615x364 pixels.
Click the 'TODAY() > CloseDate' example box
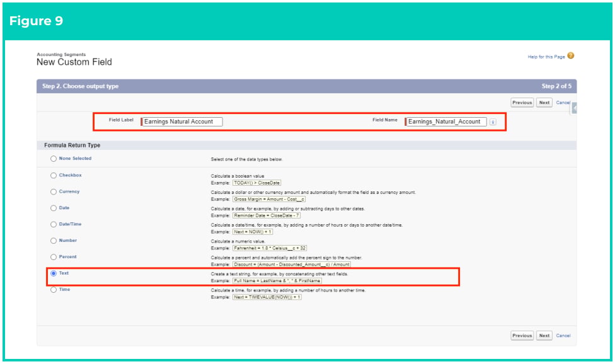click(x=257, y=183)
